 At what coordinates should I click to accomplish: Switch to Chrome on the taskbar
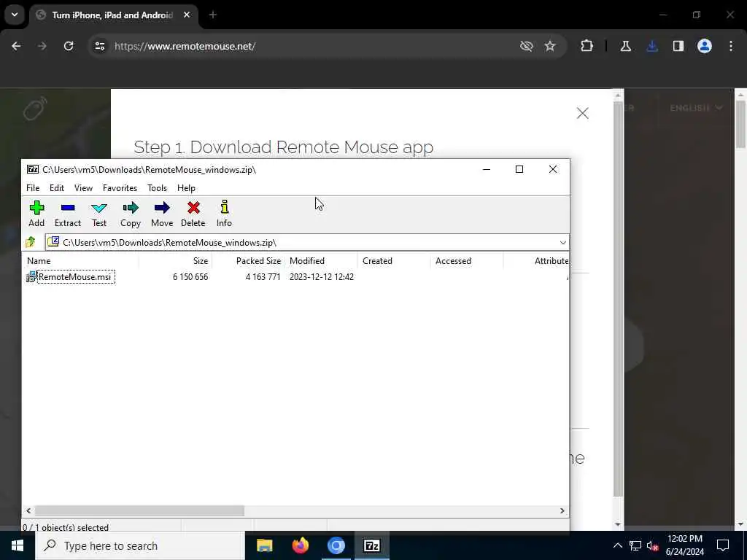(336, 545)
